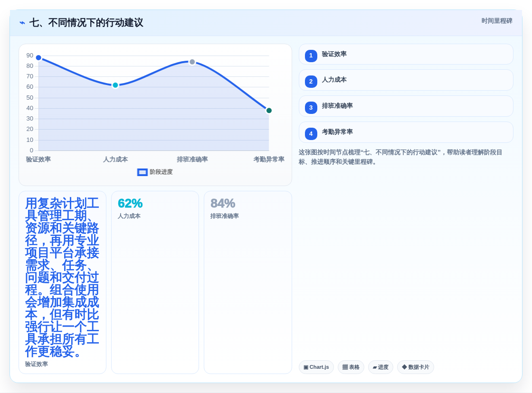Image resolution: width=532 pixels, height=393 pixels.
Task: Click the blue data point at 验证效率
Action: [x=38, y=57]
